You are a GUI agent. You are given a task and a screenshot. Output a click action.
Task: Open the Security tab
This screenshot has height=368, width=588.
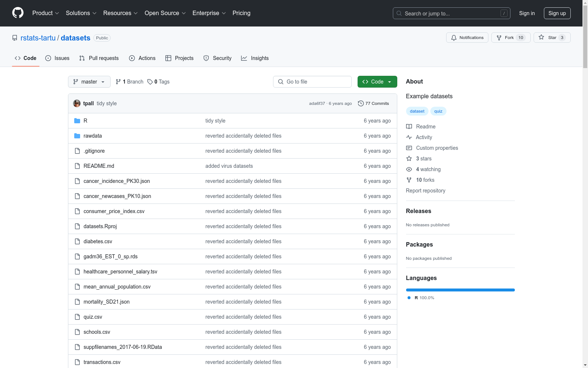218,58
